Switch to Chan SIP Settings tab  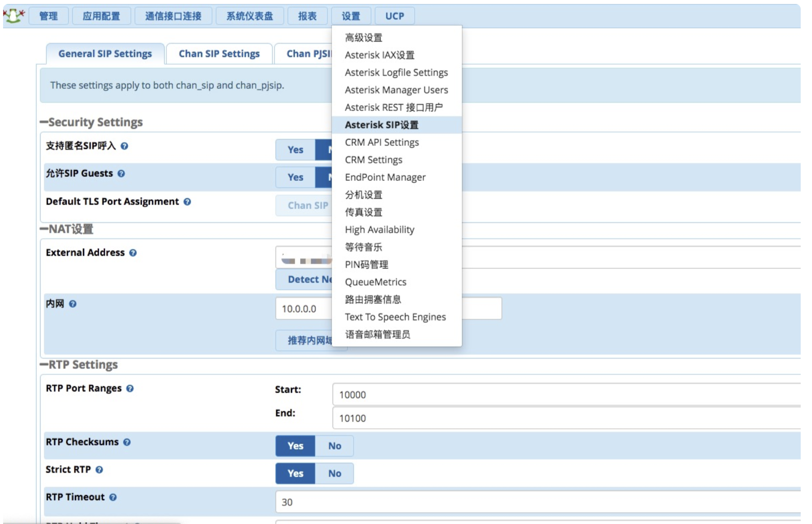(219, 53)
